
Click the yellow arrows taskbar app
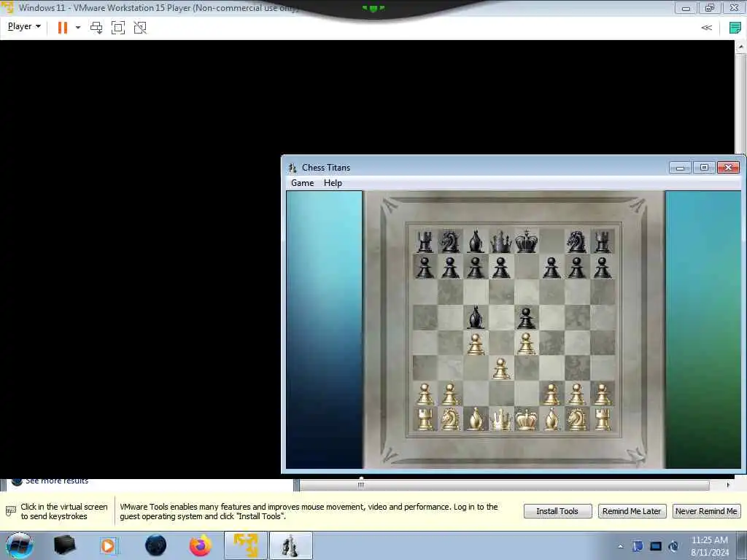[246, 545]
